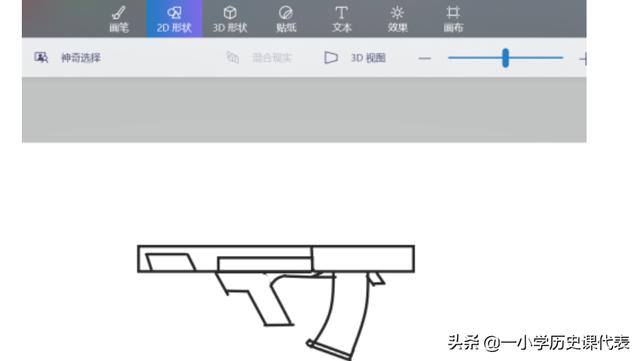Open the Canvas (画布) tab

(453, 19)
